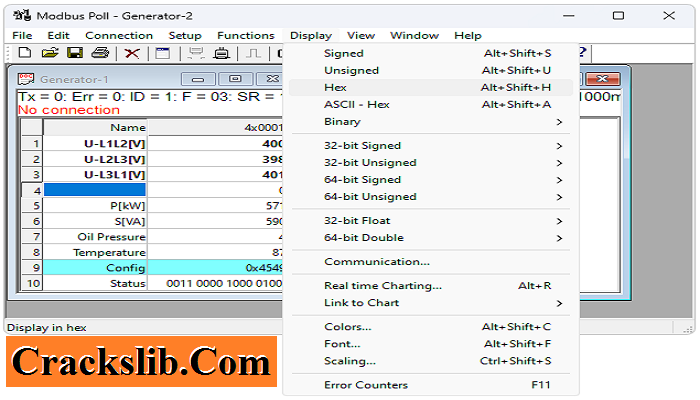Click the blue question mark help icon
Viewport: 700px width, 400px height.
(x=582, y=52)
